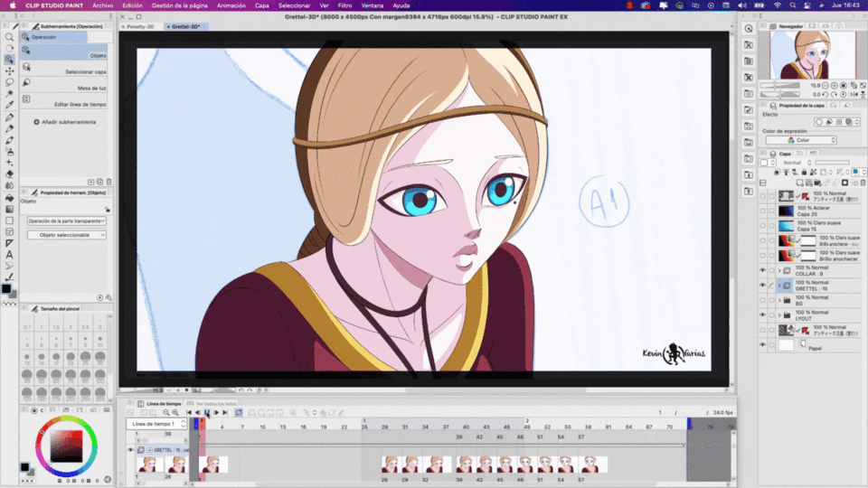The width and height of the screenshot is (868, 488).
Task: Select the Correct line tool
Action: coord(9,277)
